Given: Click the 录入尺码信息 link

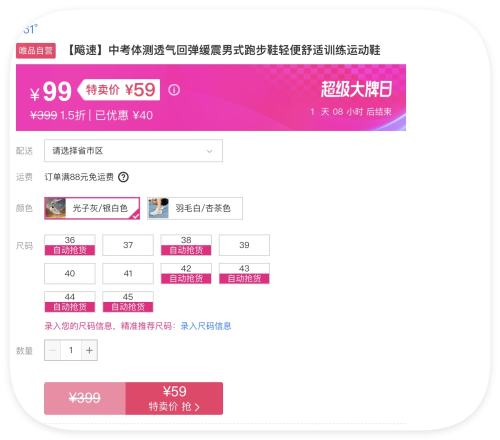Looking at the screenshot, I should click(206, 326).
